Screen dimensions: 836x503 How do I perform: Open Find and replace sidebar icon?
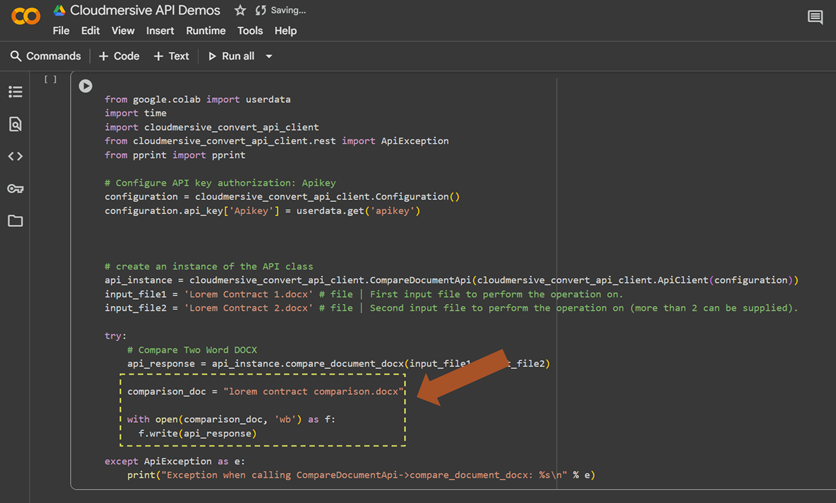(x=15, y=124)
